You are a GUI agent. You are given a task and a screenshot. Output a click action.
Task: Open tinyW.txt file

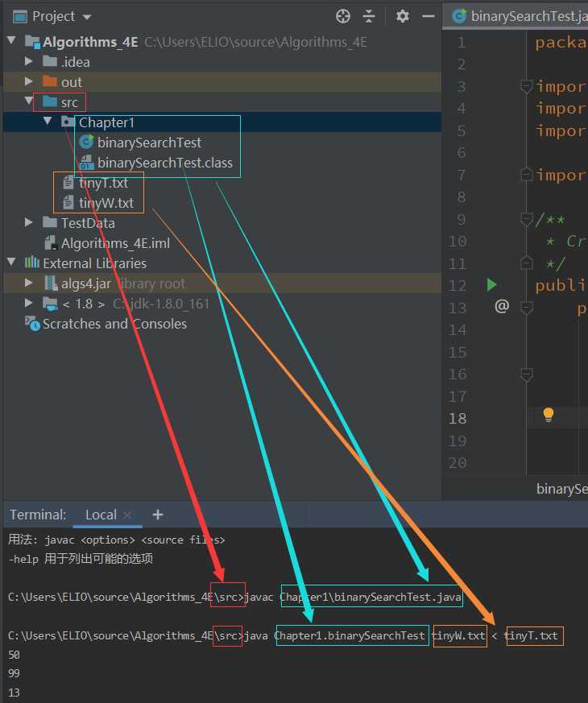106,203
